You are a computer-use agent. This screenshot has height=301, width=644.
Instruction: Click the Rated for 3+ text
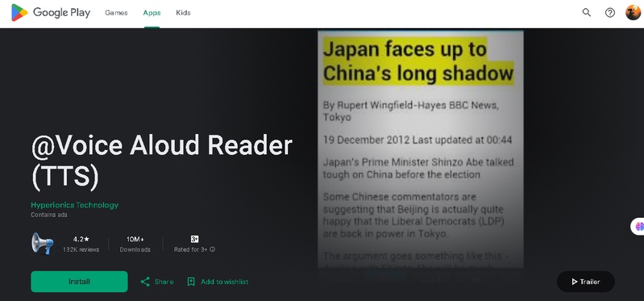190,249
